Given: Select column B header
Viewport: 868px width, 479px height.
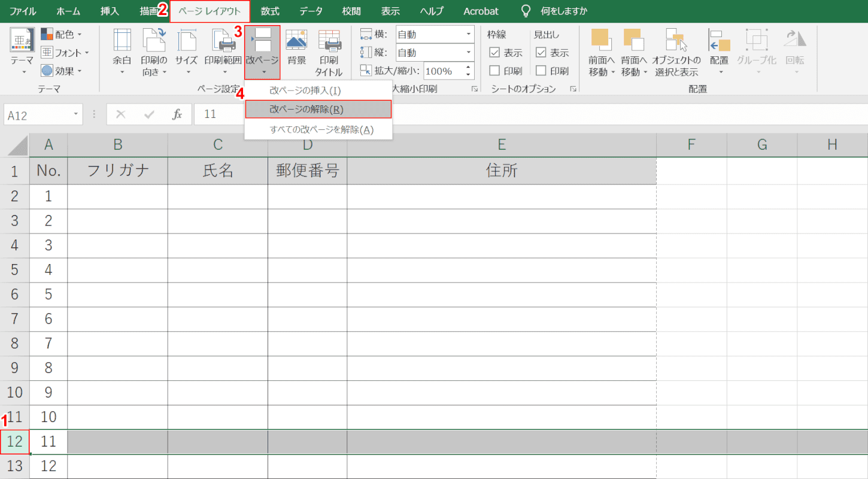Looking at the screenshot, I should (118, 144).
